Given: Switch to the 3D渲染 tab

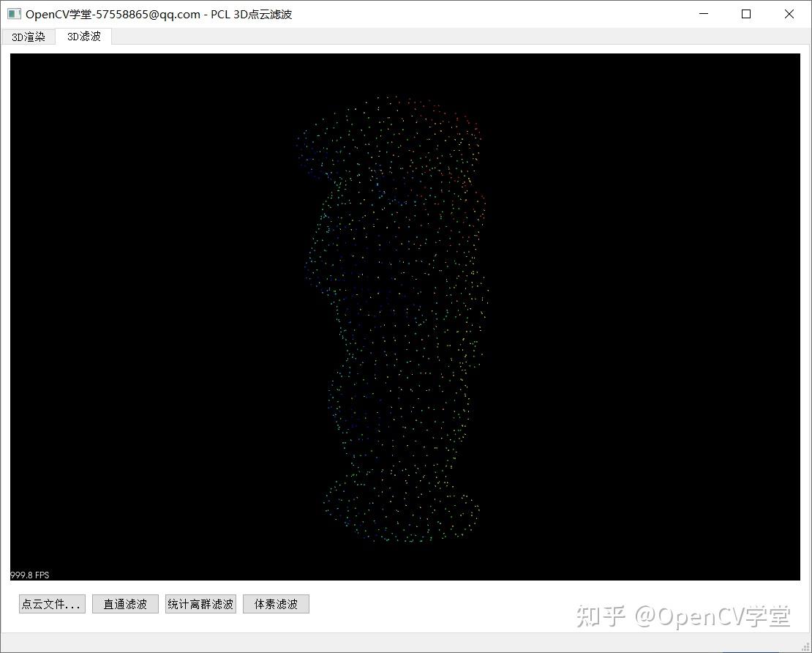Looking at the screenshot, I should click(x=29, y=36).
